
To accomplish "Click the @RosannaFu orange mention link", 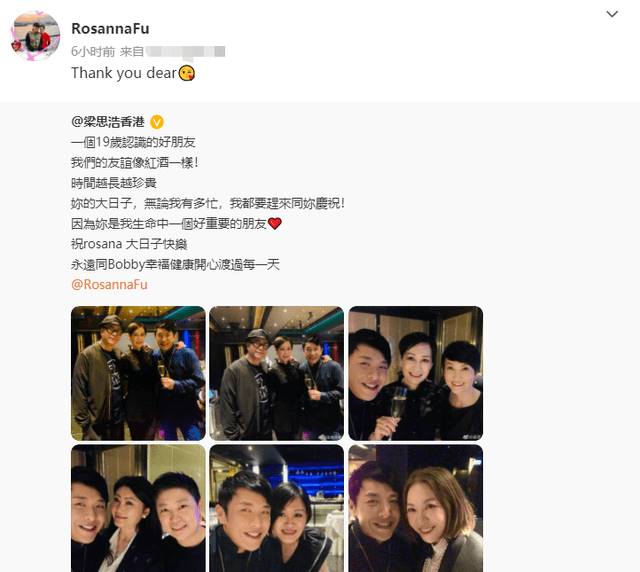I will [x=109, y=285].
